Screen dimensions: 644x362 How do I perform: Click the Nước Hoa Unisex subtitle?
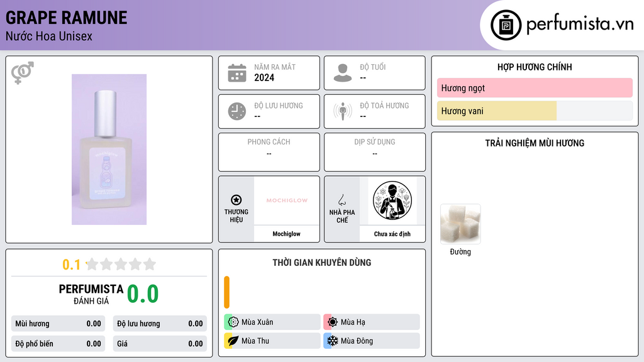coord(49,36)
